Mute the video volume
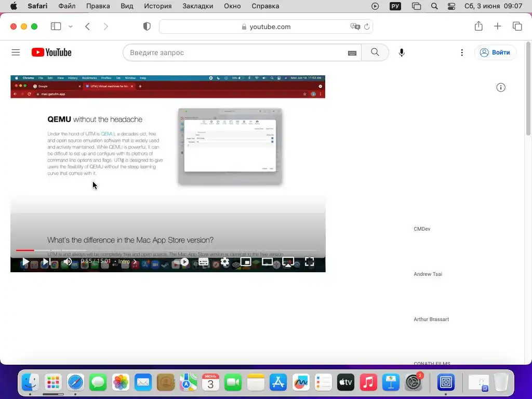Screen dimensions: 532x399 [x=68, y=262]
